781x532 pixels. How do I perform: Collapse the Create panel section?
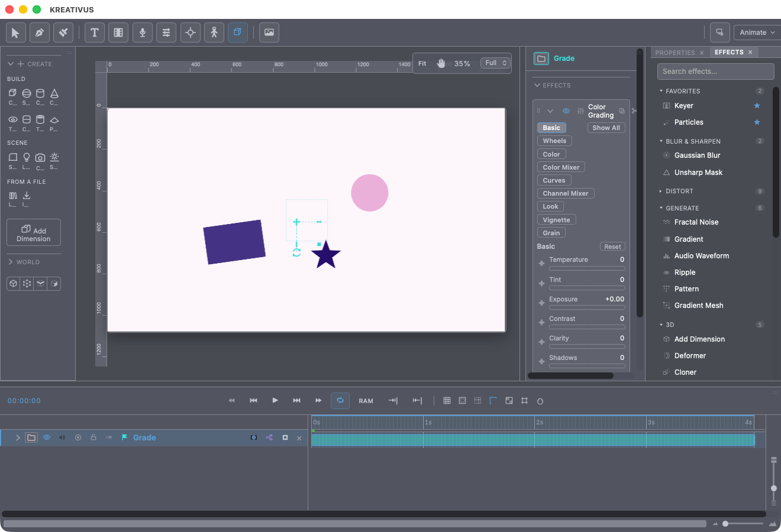click(11, 64)
